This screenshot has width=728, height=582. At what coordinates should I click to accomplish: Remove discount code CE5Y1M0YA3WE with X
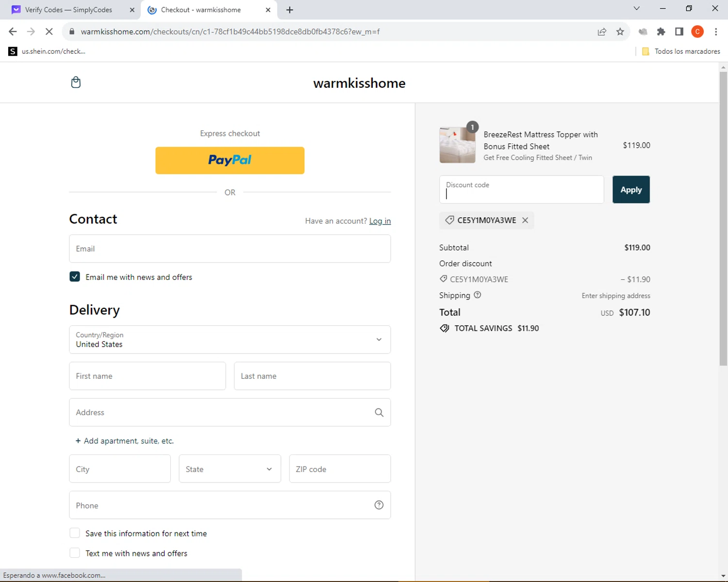(525, 220)
